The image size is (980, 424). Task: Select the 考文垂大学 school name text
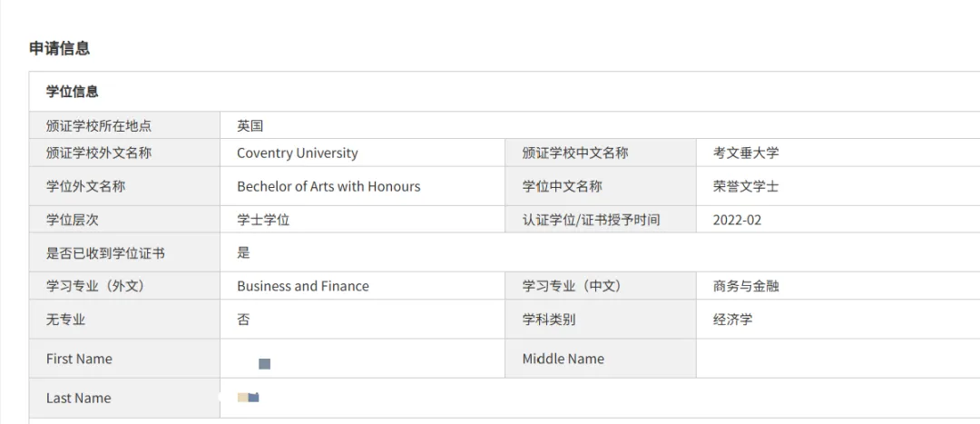(x=746, y=153)
